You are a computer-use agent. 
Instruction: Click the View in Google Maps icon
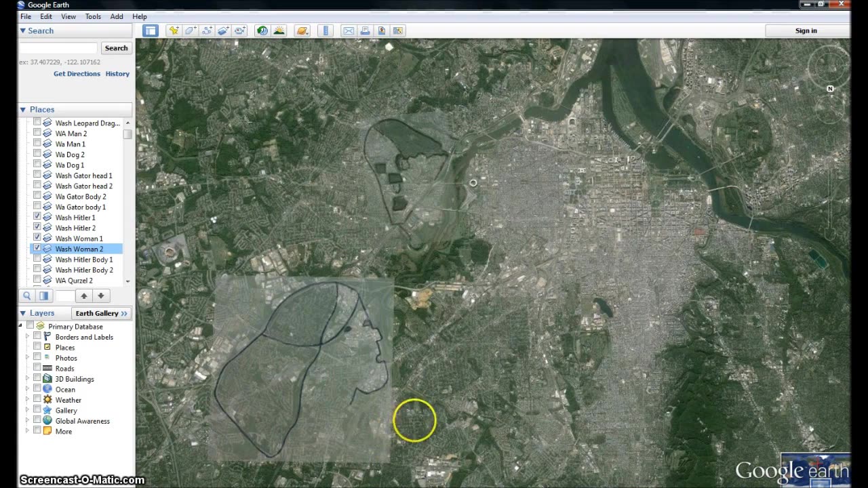coord(398,30)
